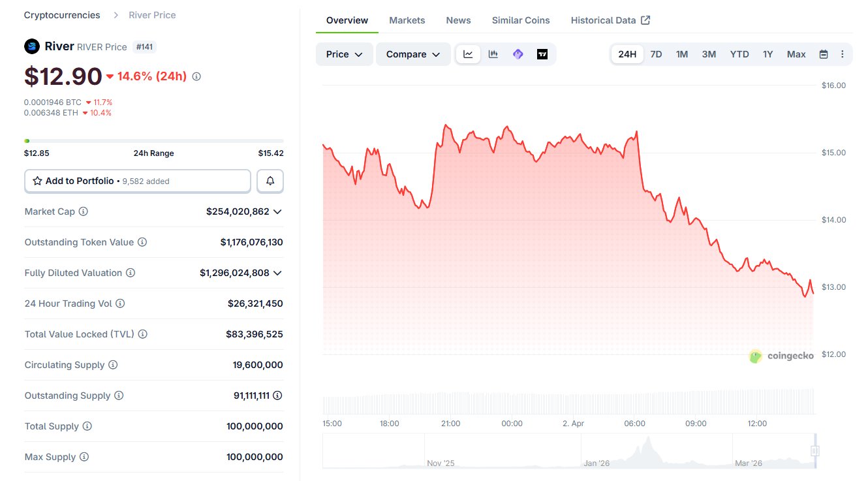This screenshot has width=868, height=481.
Task: Open the Compare dropdown
Action: pyautogui.click(x=413, y=54)
